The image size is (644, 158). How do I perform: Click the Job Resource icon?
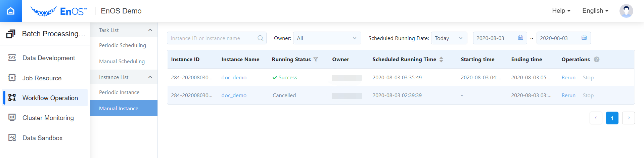(x=12, y=78)
